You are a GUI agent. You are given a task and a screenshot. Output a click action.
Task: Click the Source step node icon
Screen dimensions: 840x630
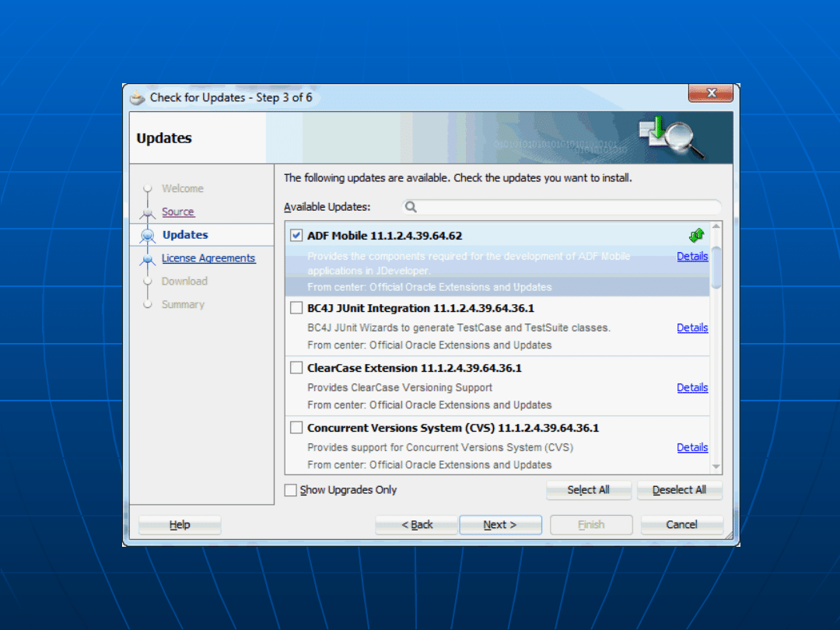tap(147, 212)
